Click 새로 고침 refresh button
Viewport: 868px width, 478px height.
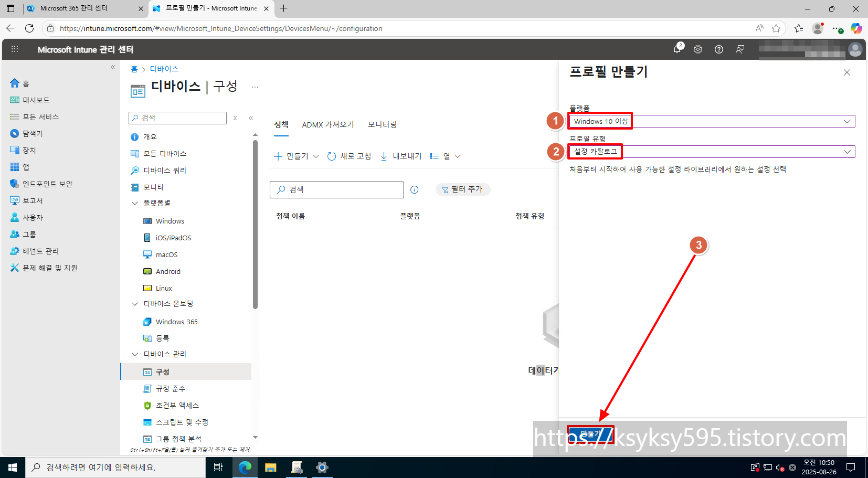[349, 156]
